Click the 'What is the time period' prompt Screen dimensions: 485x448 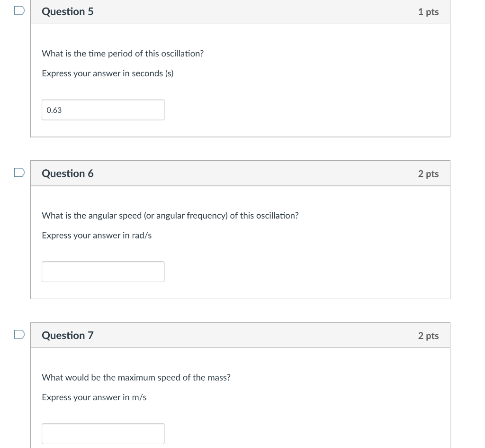[x=123, y=54]
